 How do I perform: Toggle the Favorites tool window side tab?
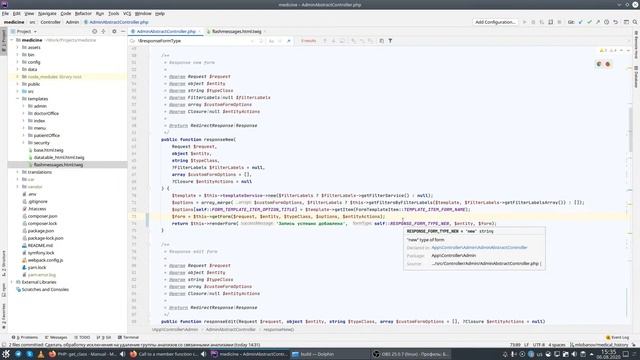pyautogui.click(x=4, y=316)
